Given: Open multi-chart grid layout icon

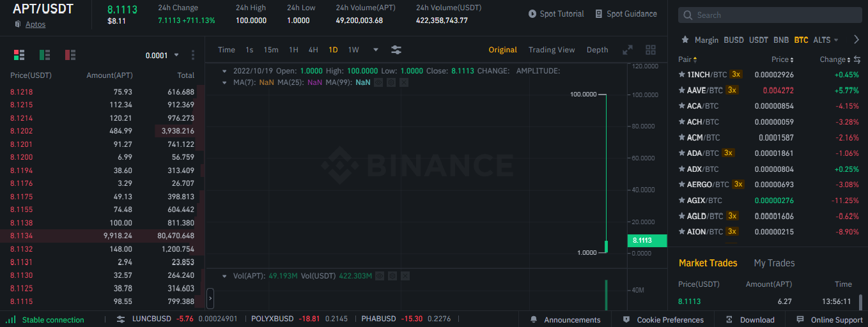Looking at the screenshot, I should coord(651,50).
